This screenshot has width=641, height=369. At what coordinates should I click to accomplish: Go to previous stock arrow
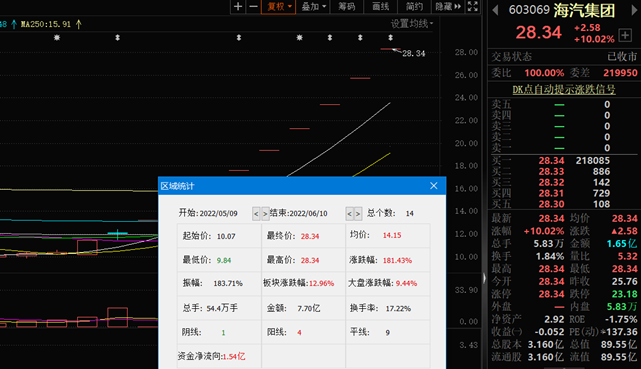click(495, 10)
